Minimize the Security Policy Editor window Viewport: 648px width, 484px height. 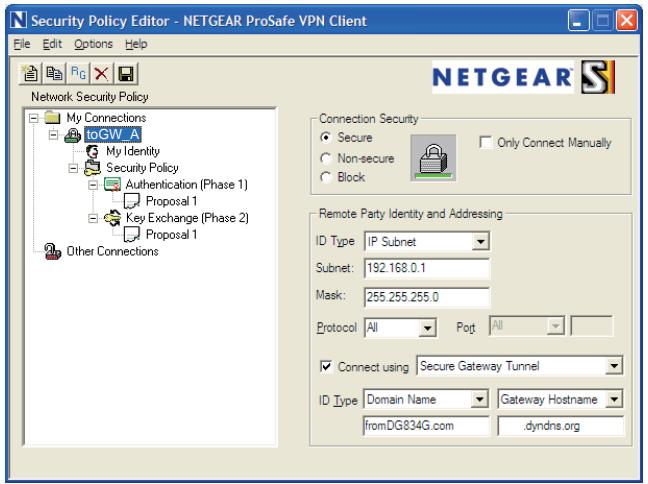point(579,20)
